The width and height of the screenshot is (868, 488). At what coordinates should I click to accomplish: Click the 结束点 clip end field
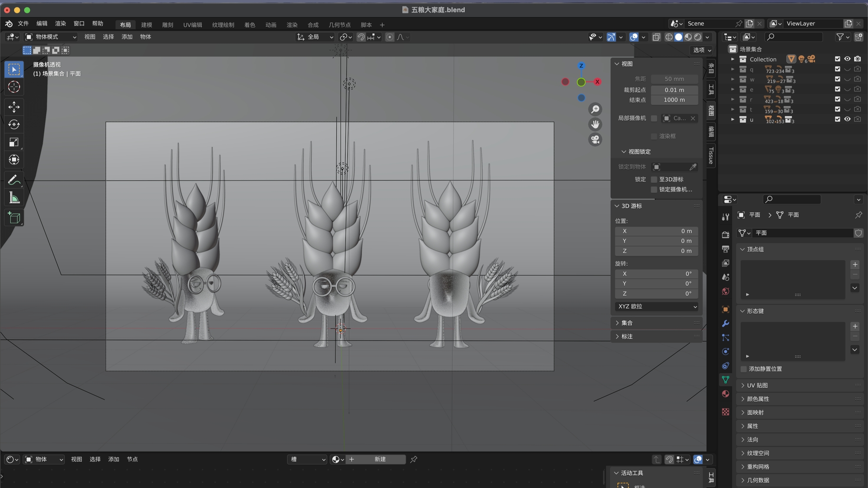coord(674,100)
